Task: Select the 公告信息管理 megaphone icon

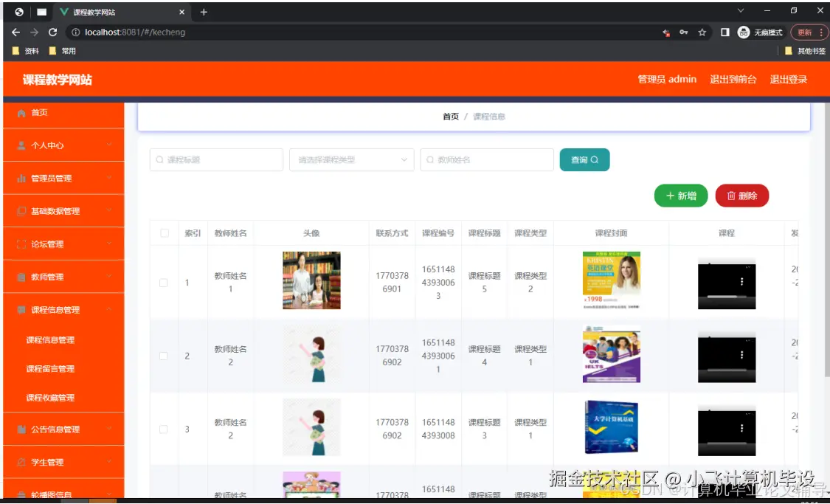Action: click(x=22, y=429)
